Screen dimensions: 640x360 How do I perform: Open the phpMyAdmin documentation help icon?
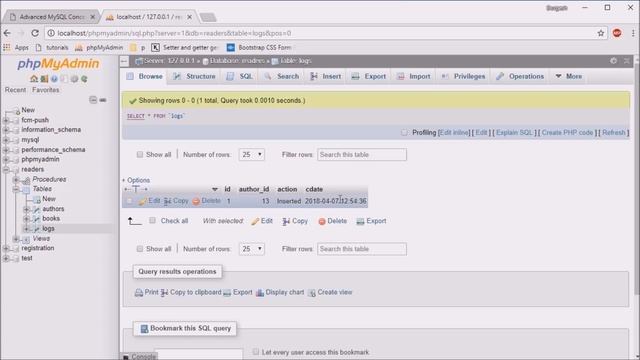pyautogui.click(x=54, y=79)
